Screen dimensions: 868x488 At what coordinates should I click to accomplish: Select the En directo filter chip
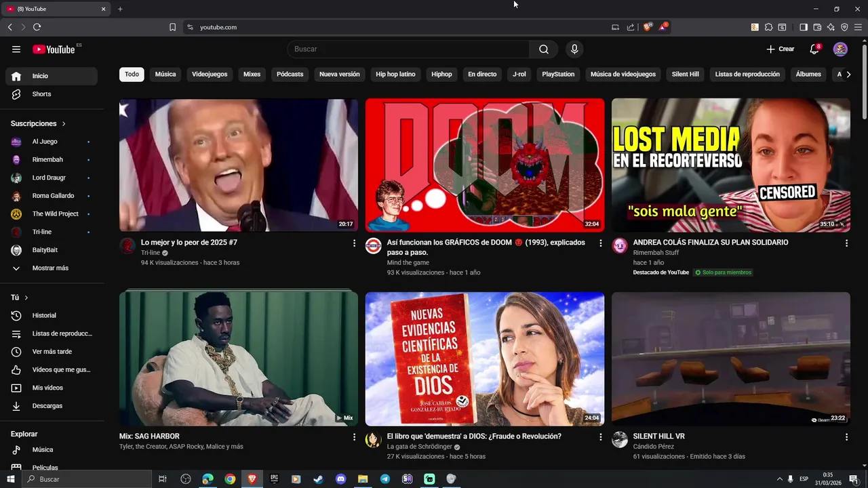click(482, 74)
